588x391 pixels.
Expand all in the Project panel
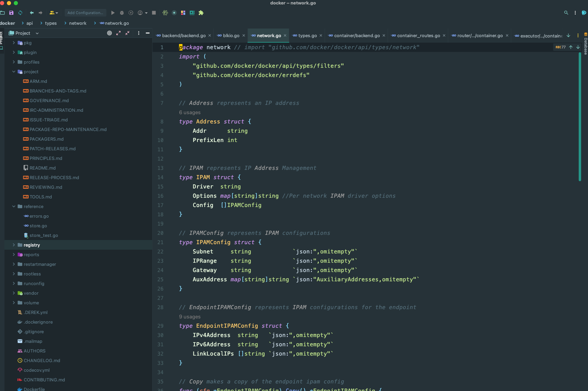[118, 33]
